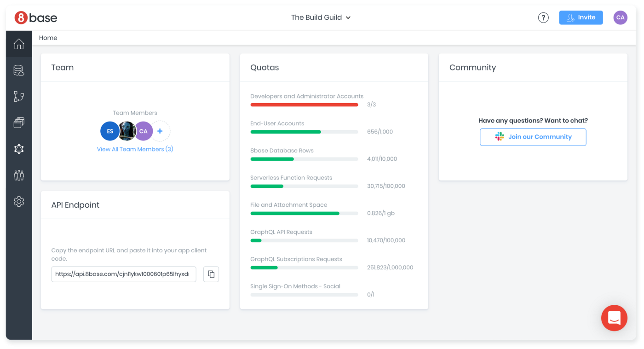Click the ES team member avatar
Image resolution: width=644 pixels, height=349 pixels.
[x=110, y=131]
